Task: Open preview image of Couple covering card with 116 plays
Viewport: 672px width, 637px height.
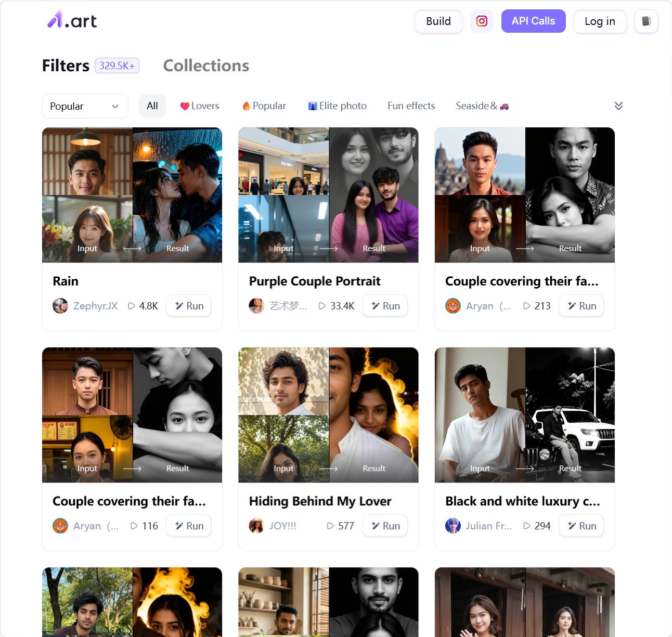Action: (x=132, y=415)
